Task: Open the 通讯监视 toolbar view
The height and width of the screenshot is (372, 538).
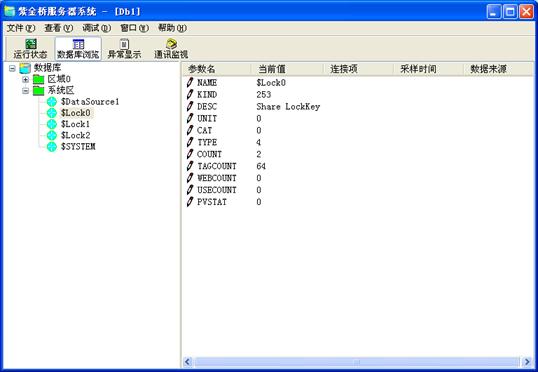Action: (171, 49)
